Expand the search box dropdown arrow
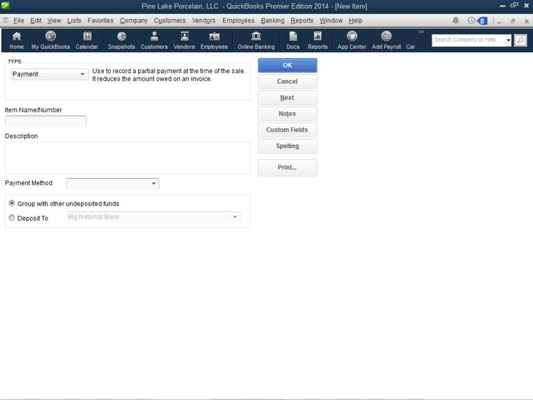This screenshot has height=400, width=533. 508,40
